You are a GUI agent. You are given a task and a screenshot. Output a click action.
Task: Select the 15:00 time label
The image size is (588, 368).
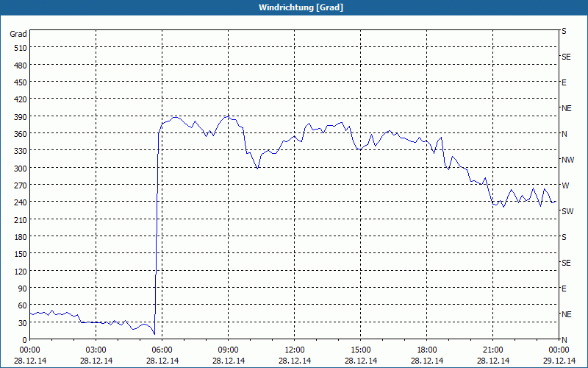point(360,350)
